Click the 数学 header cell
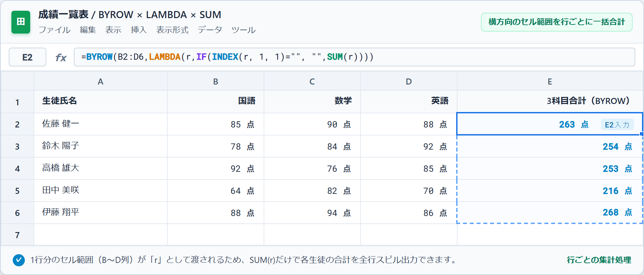 click(x=312, y=102)
